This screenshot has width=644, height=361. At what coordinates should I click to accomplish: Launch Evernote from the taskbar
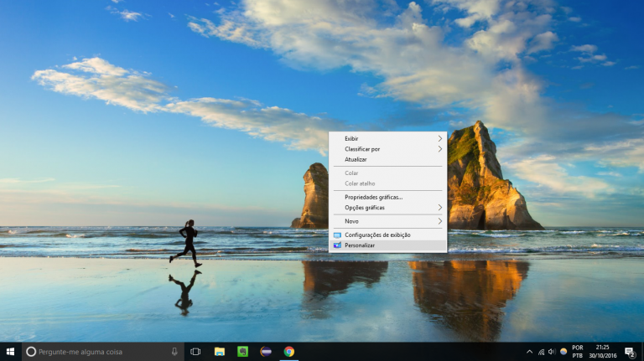[x=242, y=352]
